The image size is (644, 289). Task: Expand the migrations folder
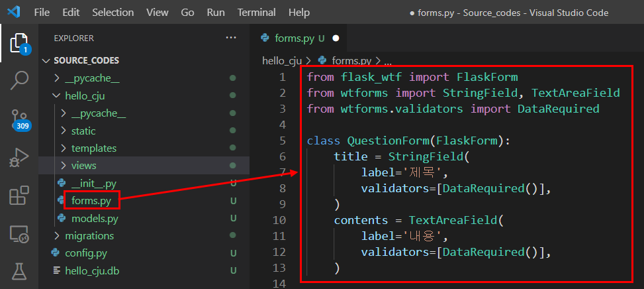point(57,235)
